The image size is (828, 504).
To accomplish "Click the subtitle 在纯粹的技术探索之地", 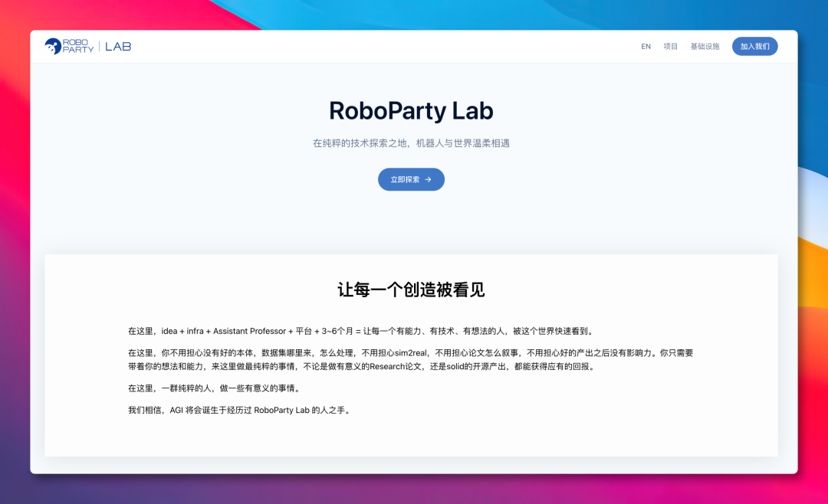I will pos(412,143).
